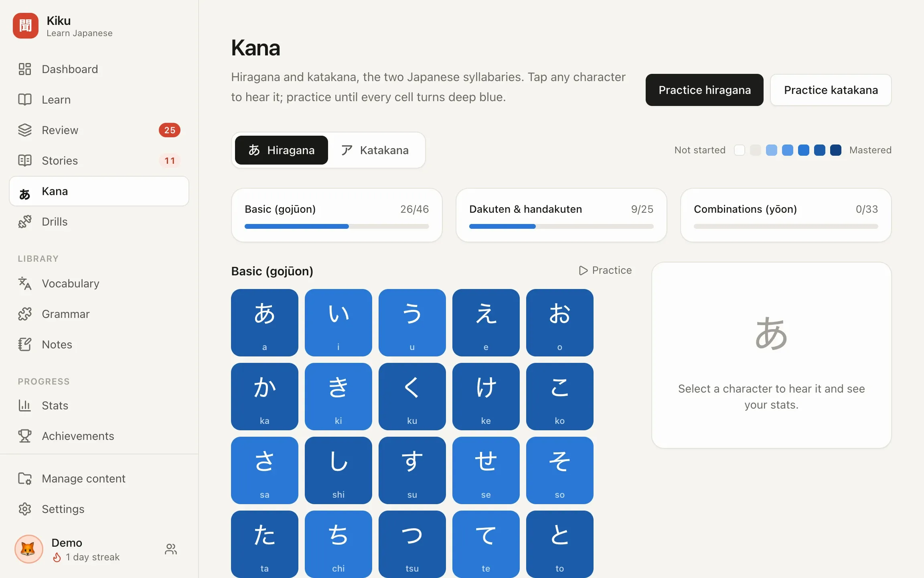
Task: Select Kana in the sidebar
Action: (99, 191)
